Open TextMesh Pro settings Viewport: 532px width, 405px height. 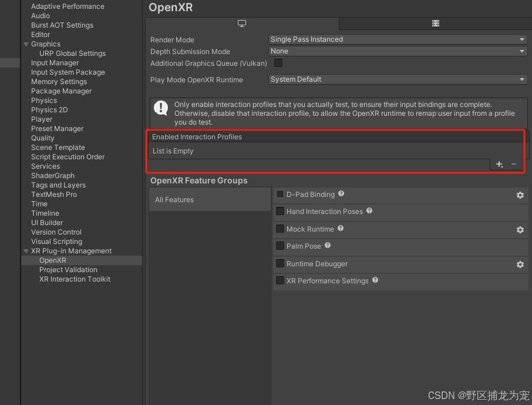coord(53,195)
